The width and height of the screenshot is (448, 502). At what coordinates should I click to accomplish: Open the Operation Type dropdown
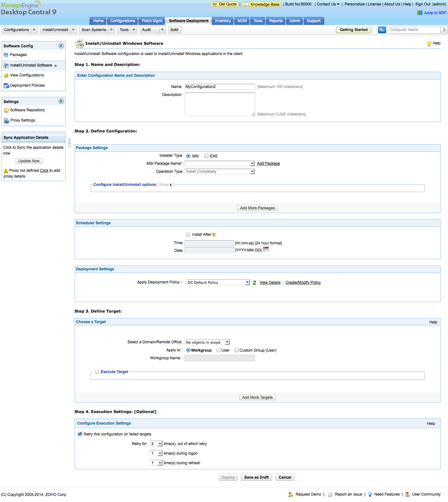220,171
